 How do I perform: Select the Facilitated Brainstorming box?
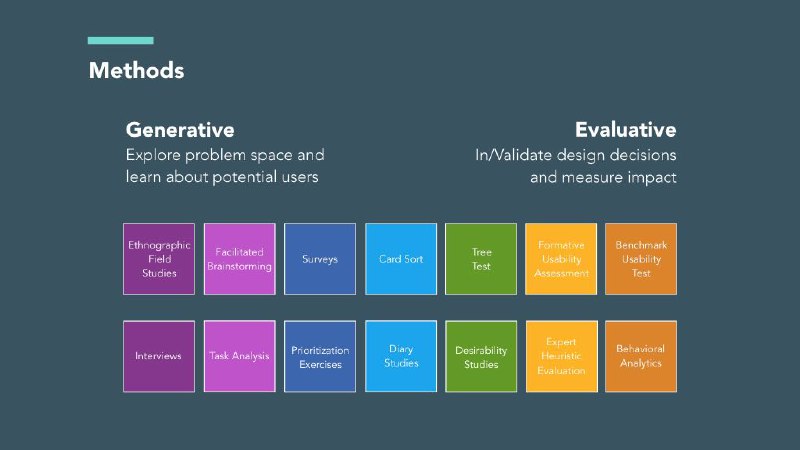[239, 259]
